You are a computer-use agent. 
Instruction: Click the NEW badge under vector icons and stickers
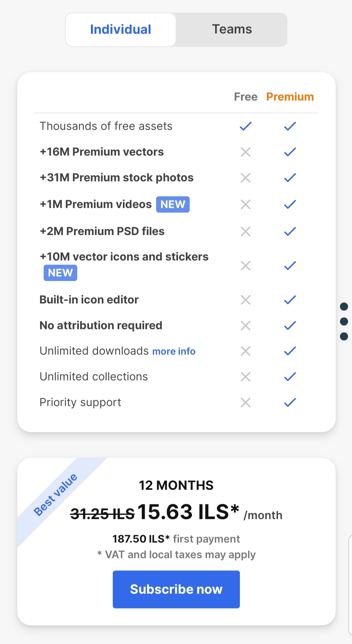point(60,273)
